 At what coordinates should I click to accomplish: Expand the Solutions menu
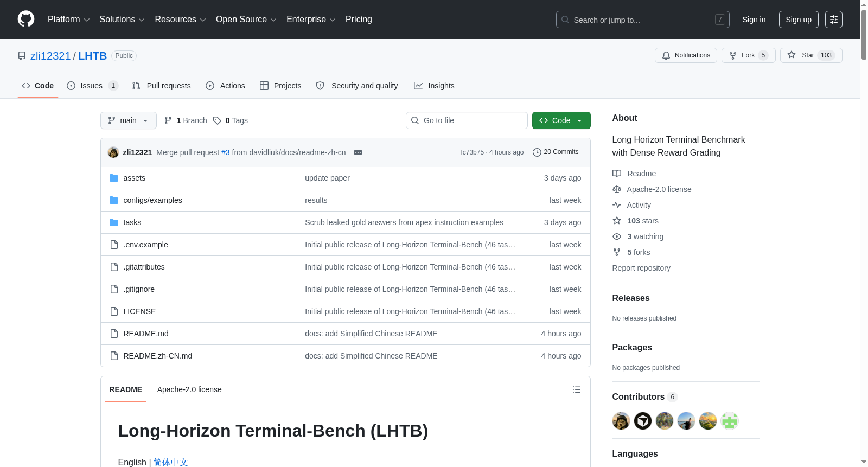[122, 20]
